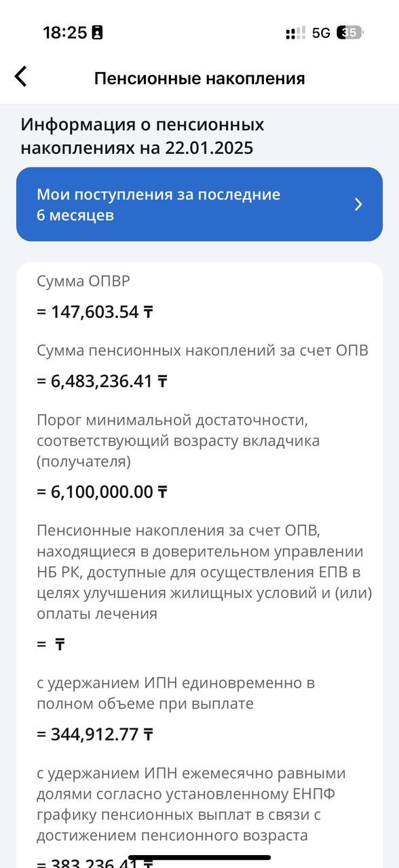Tap the 'Пенсионные накопления' header title

pos(199,78)
